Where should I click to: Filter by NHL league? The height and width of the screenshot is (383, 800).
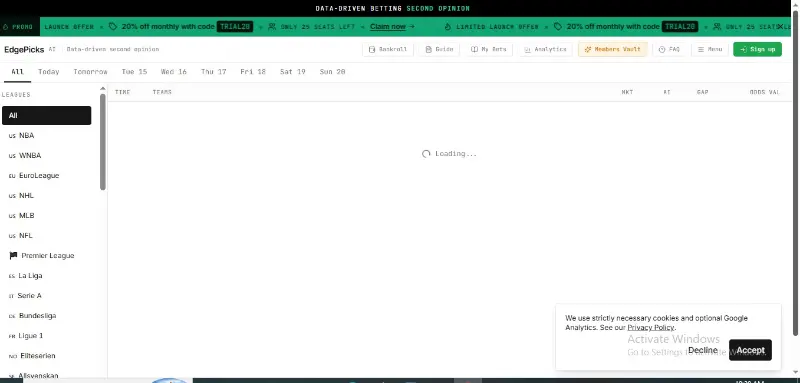click(46, 195)
